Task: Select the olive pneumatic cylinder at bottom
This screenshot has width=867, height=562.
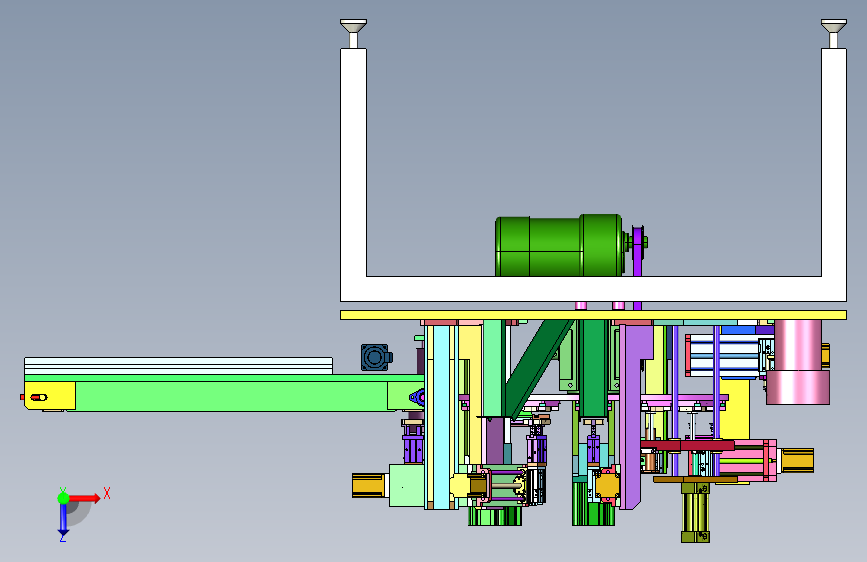Action: coord(696,512)
